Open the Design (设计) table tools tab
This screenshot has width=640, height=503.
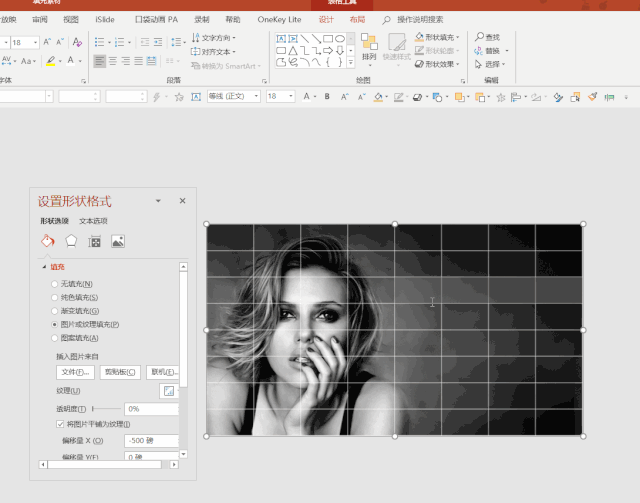(326, 19)
